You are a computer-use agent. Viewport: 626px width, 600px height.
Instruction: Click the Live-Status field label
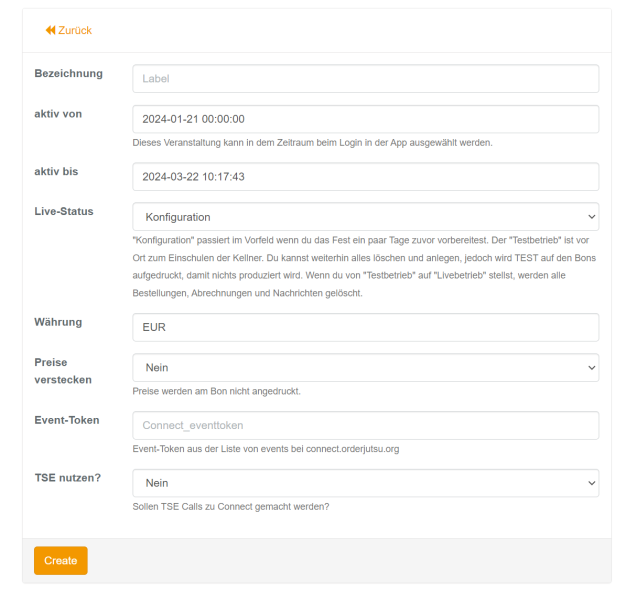coord(64,211)
